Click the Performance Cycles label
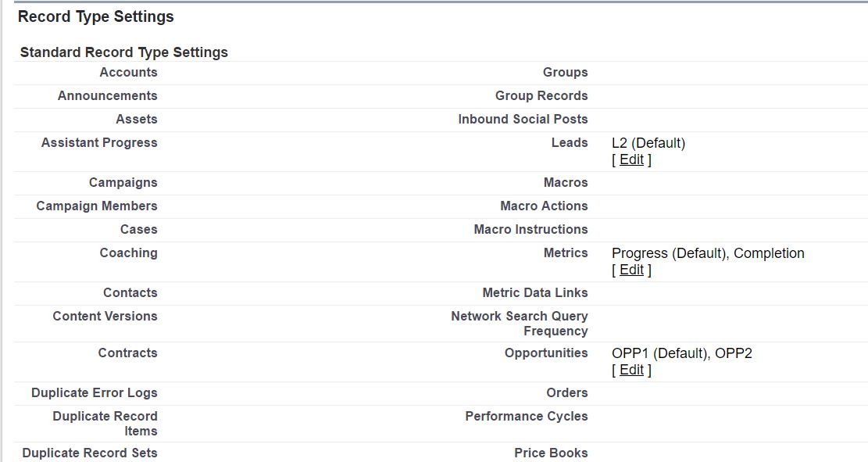868x462 pixels. pyautogui.click(x=526, y=417)
